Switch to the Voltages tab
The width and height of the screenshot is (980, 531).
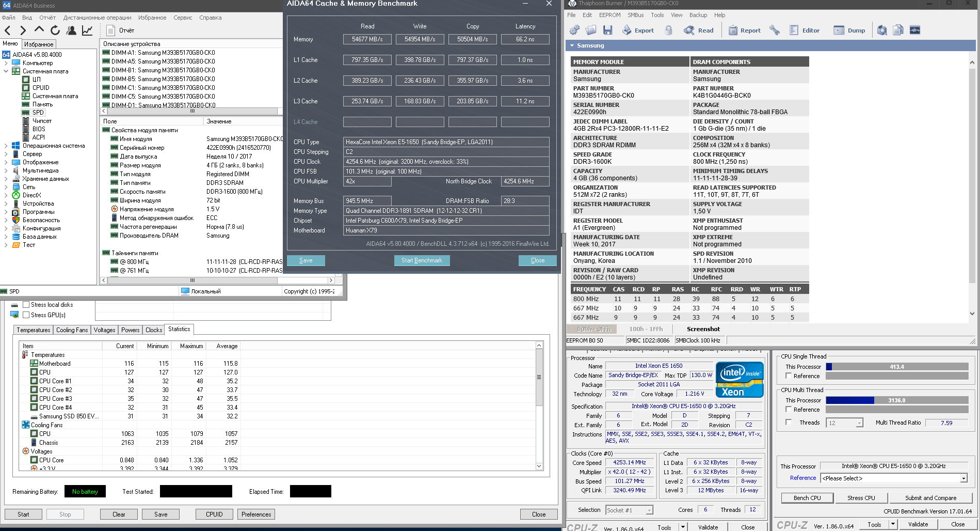coord(104,330)
